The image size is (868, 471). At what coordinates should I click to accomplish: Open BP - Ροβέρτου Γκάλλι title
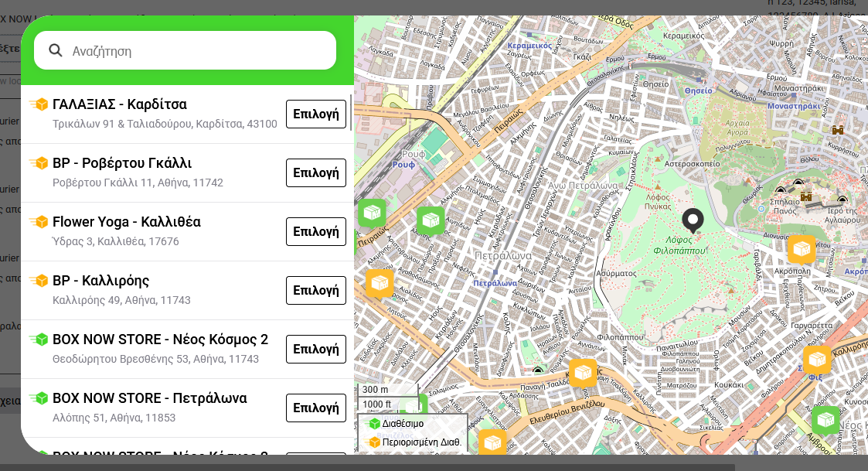pos(122,163)
